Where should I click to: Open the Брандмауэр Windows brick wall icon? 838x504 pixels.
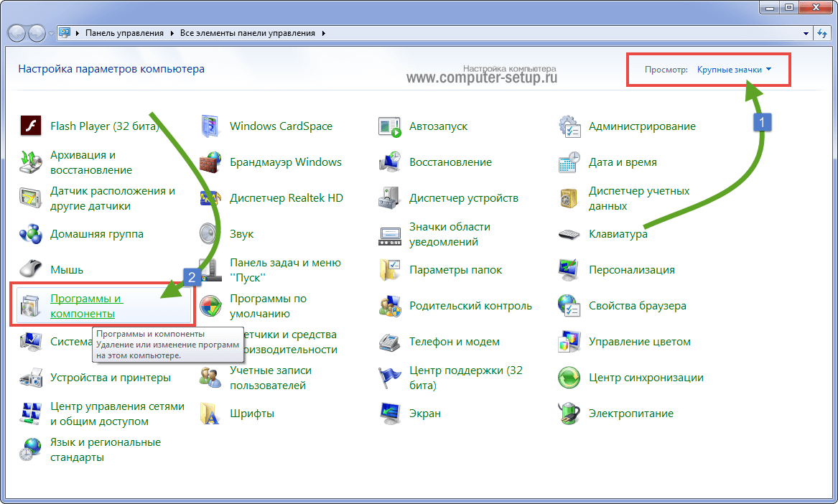[x=210, y=162]
